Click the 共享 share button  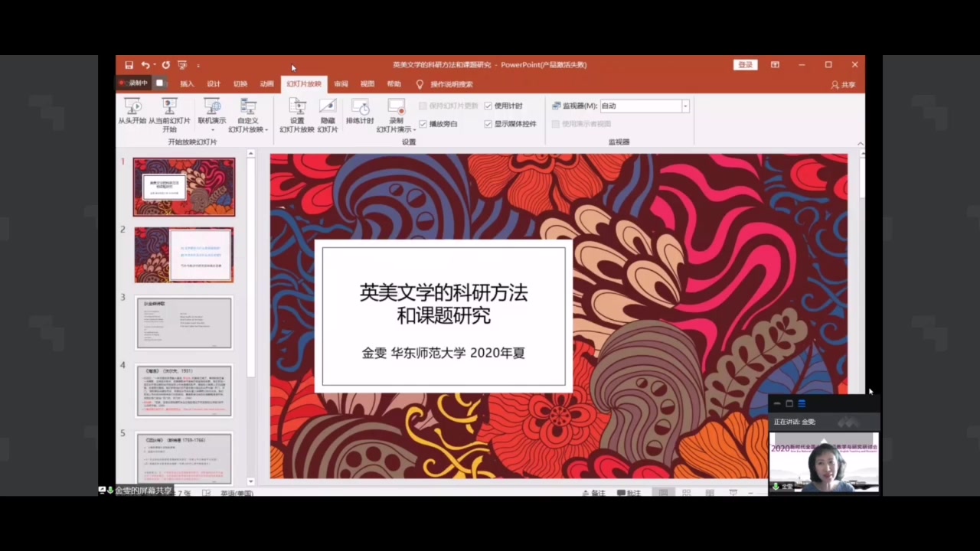click(843, 85)
